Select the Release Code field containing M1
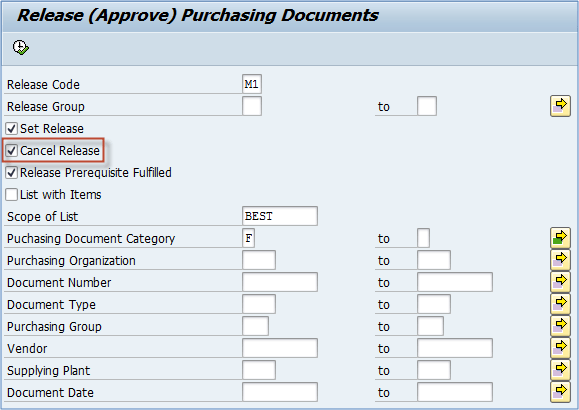 coord(252,84)
